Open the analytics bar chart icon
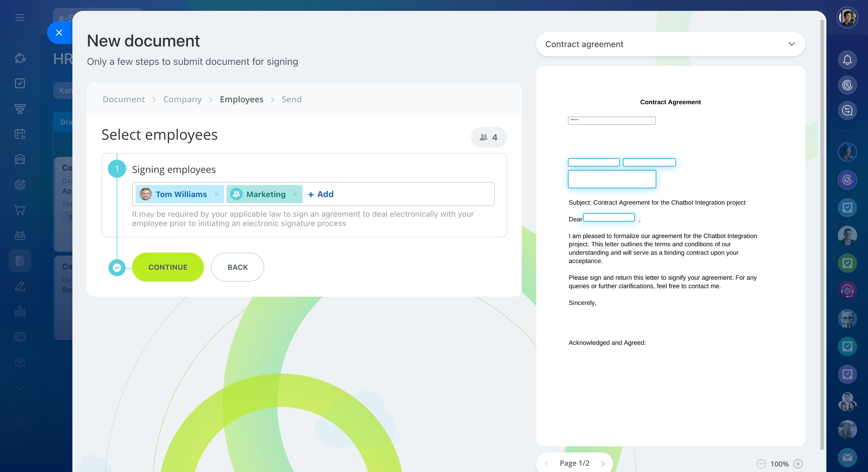 tap(20, 311)
